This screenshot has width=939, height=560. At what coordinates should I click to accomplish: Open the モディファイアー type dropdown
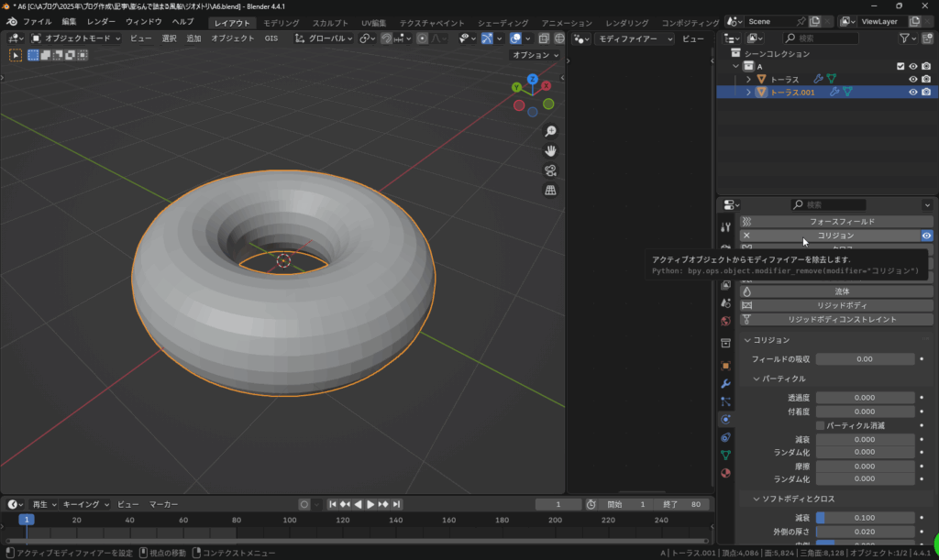coord(634,38)
